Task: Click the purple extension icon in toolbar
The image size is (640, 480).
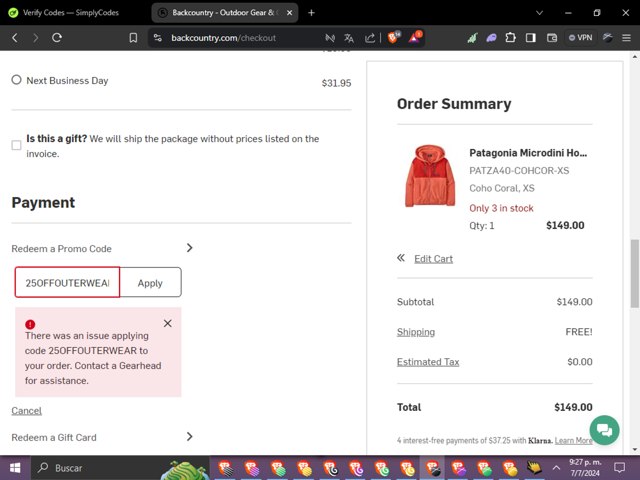Action: 491,38
